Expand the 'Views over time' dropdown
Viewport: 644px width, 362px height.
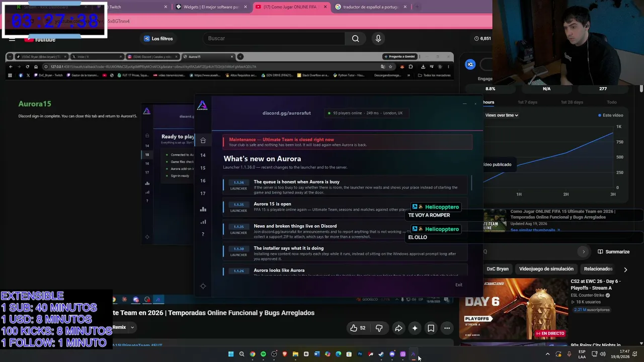502,115
